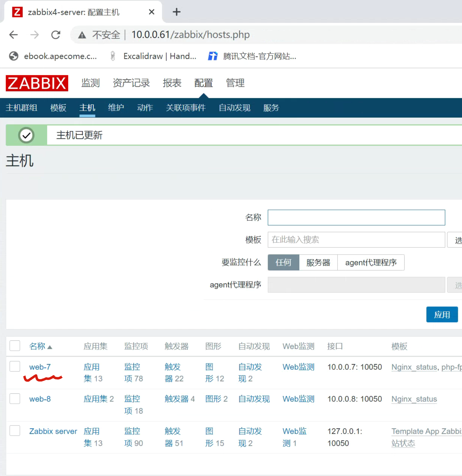The height and width of the screenshot is (476, 462).
Task: Check the web-7 host checkbox
Action: [x=15, y=366]
